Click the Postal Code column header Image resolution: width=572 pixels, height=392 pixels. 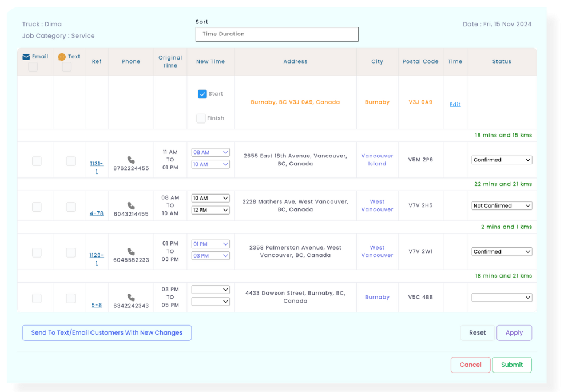point(420,61)
